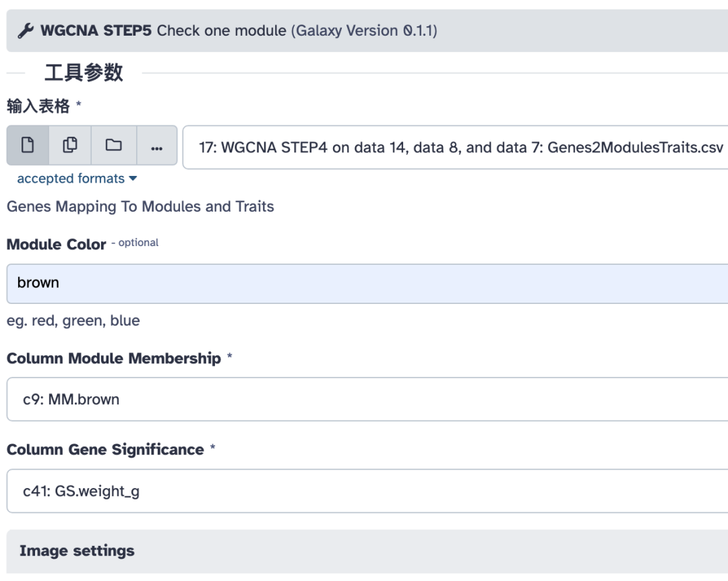Expand the accepted formats list

pyautogui.click(x=76, y=179)
